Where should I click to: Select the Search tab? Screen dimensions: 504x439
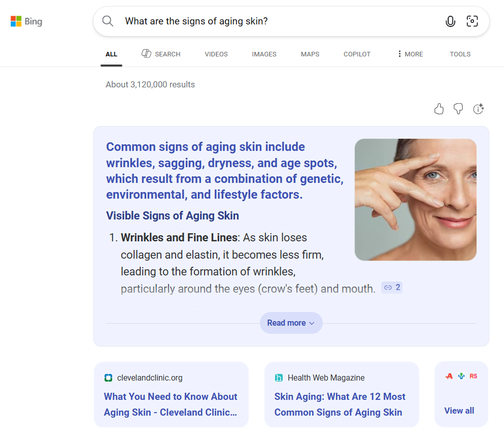pos(161,54)
